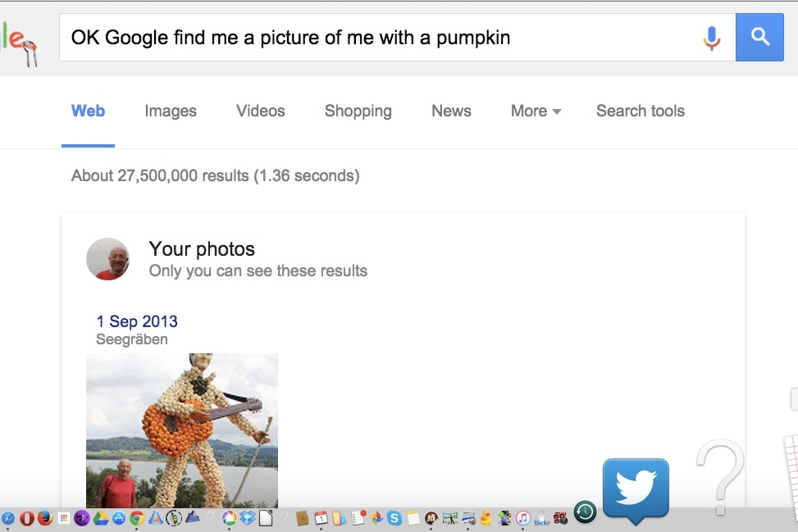Click the microphone voice search icon
Viewport: 798px width, 532px height.
pos(712,38)
